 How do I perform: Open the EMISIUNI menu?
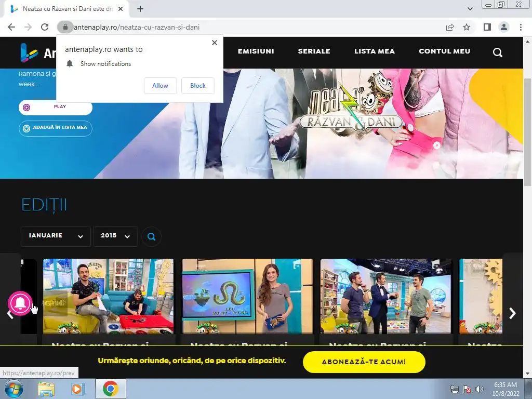pyautogui.click(x=256, y=51)
